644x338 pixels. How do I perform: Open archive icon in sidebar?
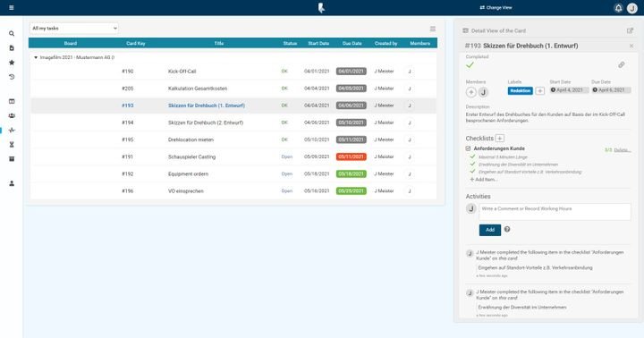pyautogui.click(x=12, y=159)
